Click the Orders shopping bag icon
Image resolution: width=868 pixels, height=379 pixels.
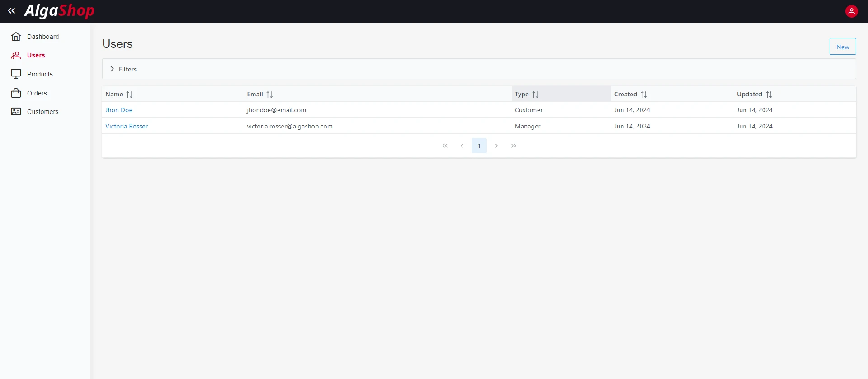pos(16,93)
